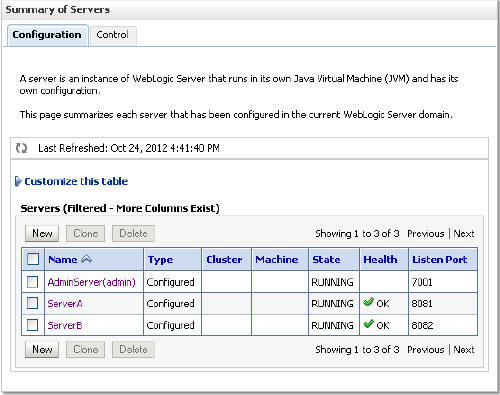The image size is (500, 395).
Task: Open the Customize this table link
Action: tap(76, 181)
